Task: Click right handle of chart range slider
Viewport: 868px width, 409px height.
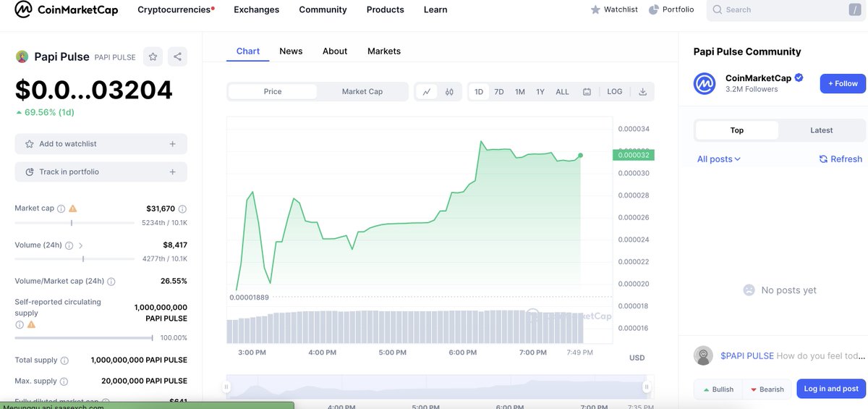Action: (647, 387)
